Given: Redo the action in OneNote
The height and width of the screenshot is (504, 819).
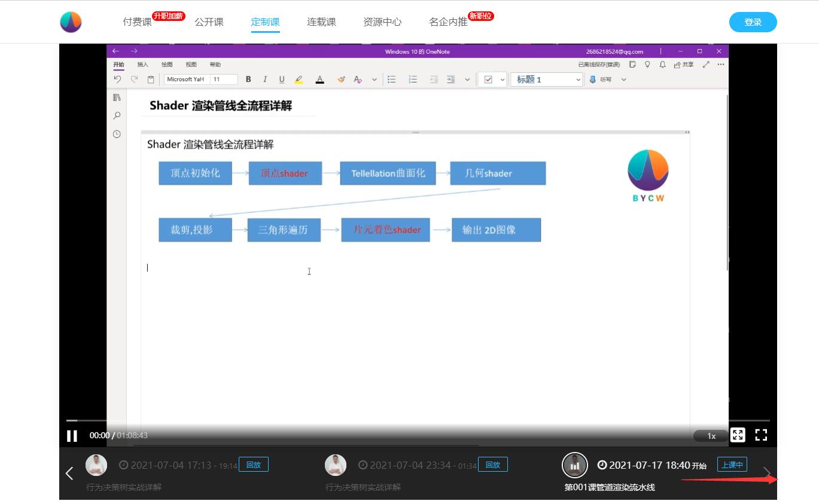Looking at the screenshot, I should pyautogui.click(x=134, y=80).
